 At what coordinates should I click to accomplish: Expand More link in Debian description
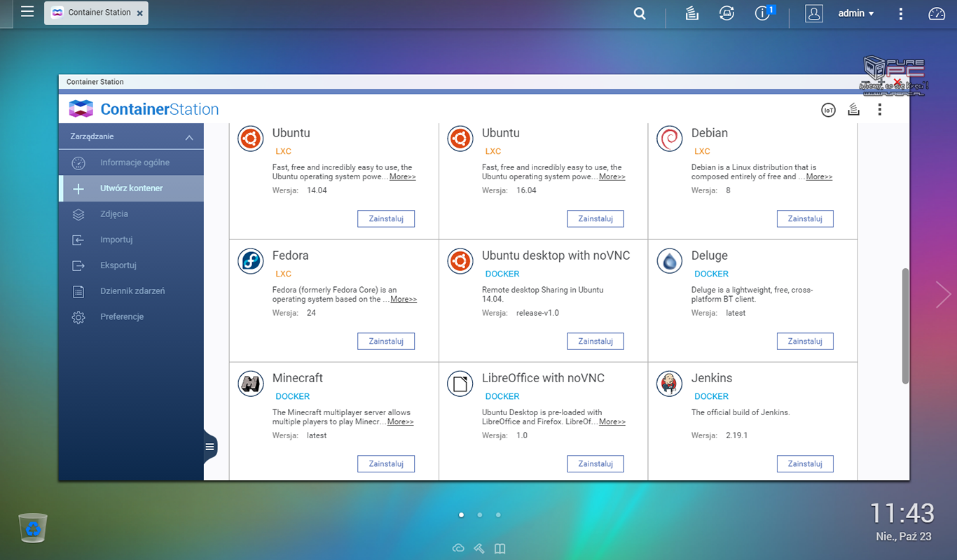[x=819, y=176]
